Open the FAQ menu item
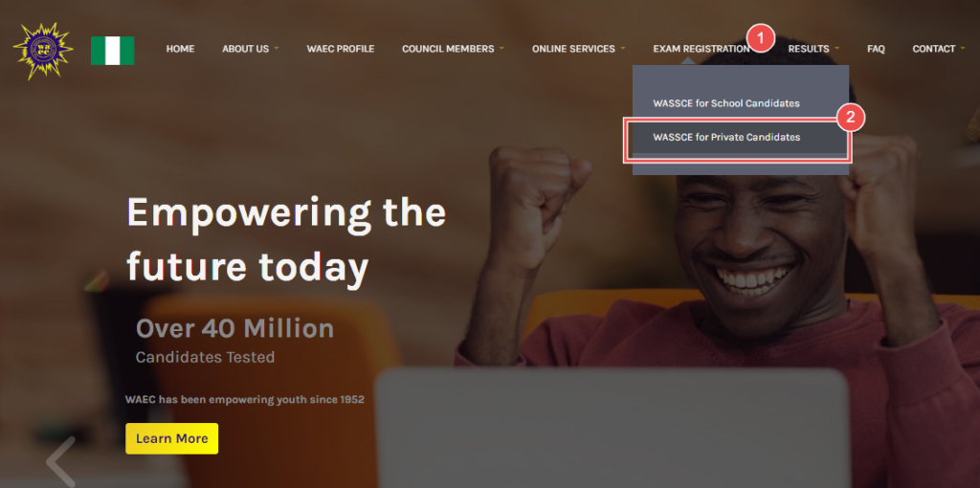Screen dimensions: 980x488 tap(876, 49)
